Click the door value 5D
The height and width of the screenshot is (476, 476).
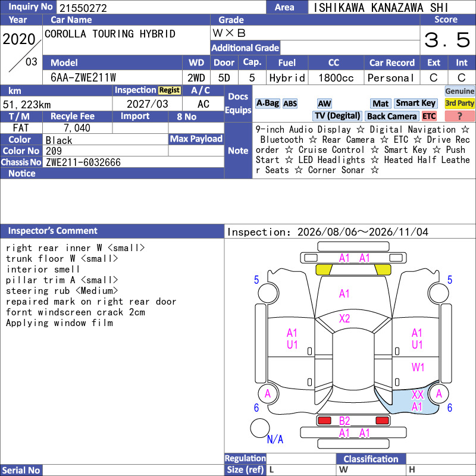pos(224,78)
